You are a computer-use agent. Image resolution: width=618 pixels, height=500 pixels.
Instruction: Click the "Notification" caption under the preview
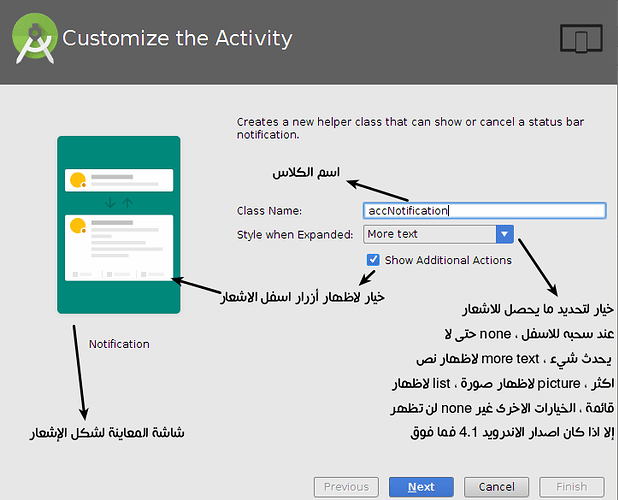118,344
